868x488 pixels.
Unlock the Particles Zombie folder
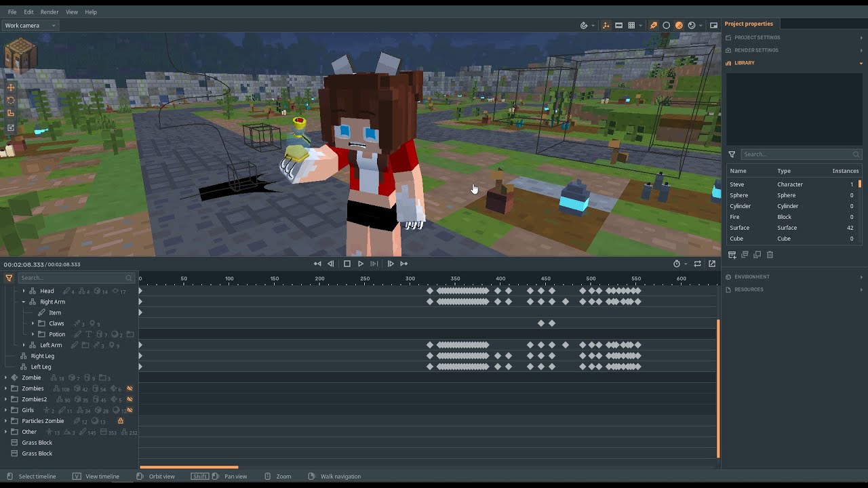click(x=121, y=421)
